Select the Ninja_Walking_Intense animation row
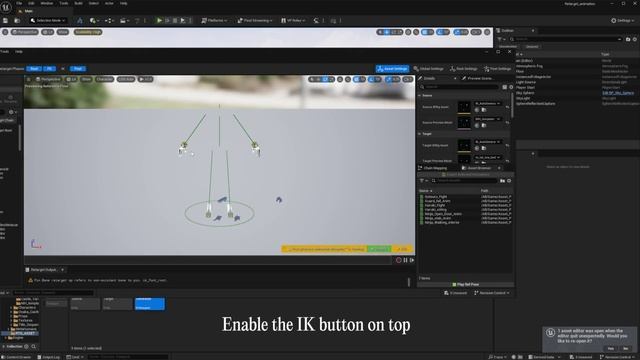 coord(465,222)
